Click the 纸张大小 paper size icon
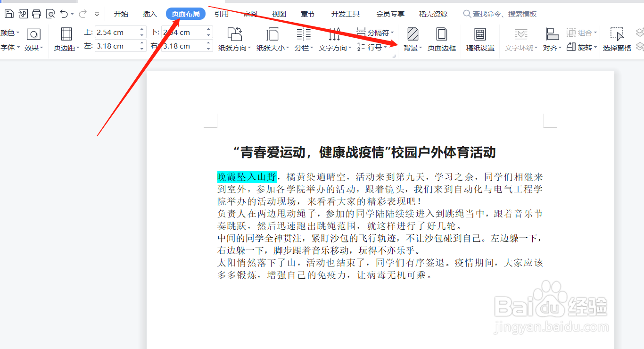Screen dimensions: 644x349 point(272,34)
